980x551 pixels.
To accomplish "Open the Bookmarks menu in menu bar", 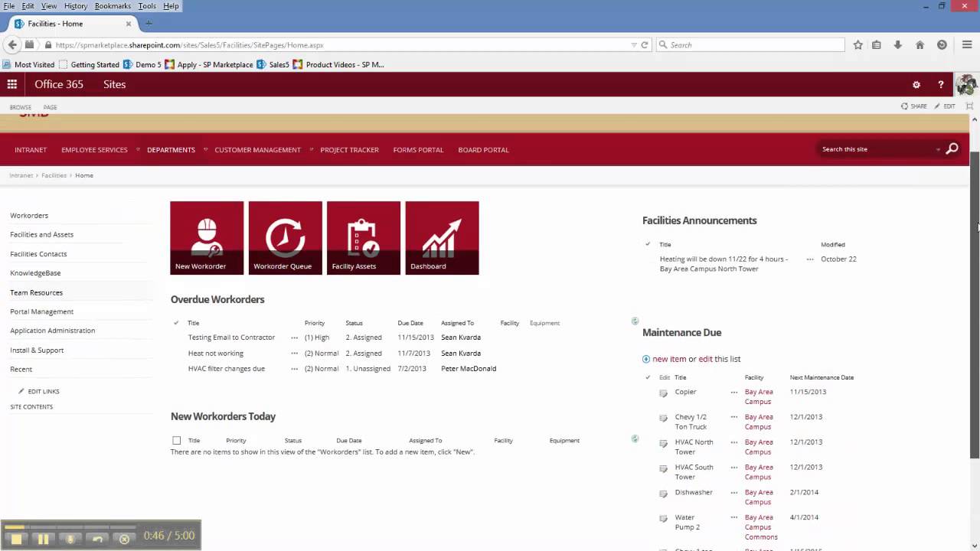I will (113, 6).
